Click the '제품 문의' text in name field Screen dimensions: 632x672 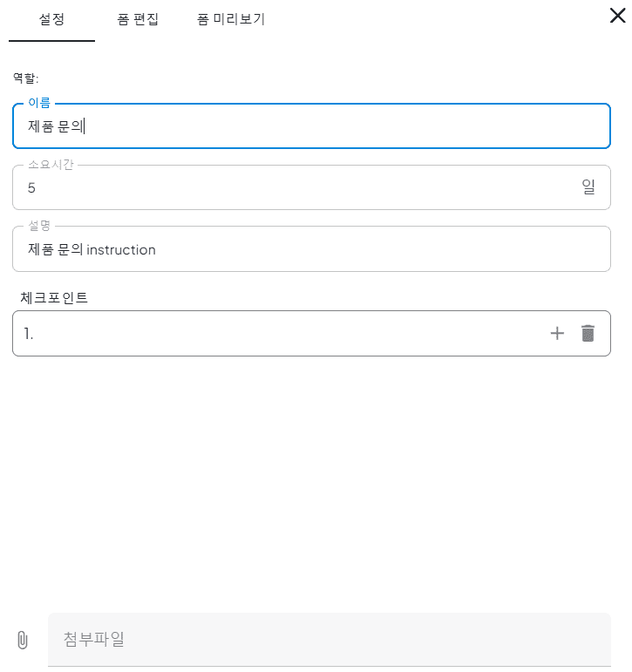pyautogui.click(x=56, y=126)
